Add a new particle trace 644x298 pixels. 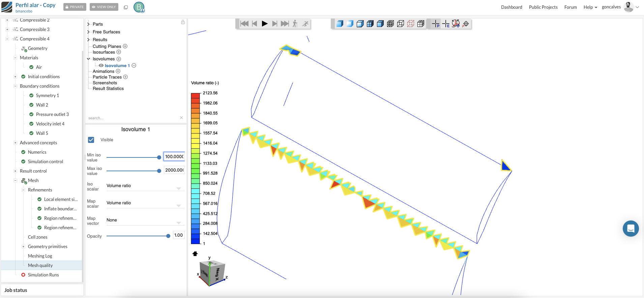(x=125, y=77)
